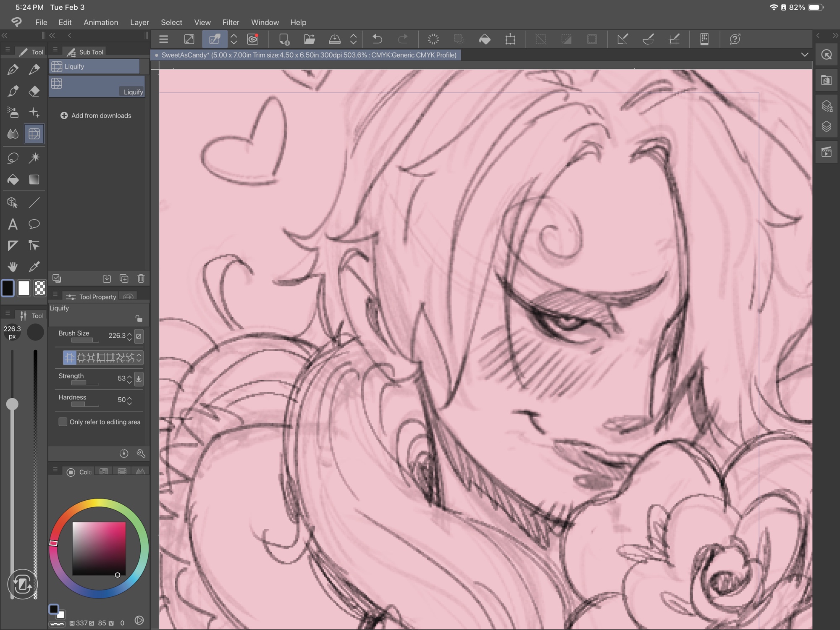Expand the document tab list chevron

804,55
